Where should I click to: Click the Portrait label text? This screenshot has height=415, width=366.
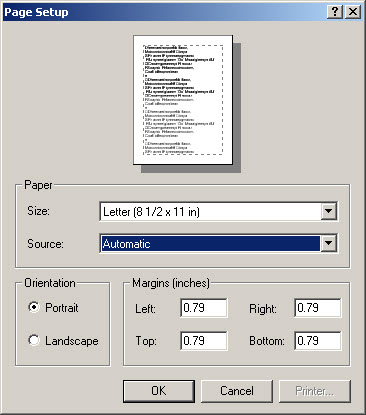62,308
